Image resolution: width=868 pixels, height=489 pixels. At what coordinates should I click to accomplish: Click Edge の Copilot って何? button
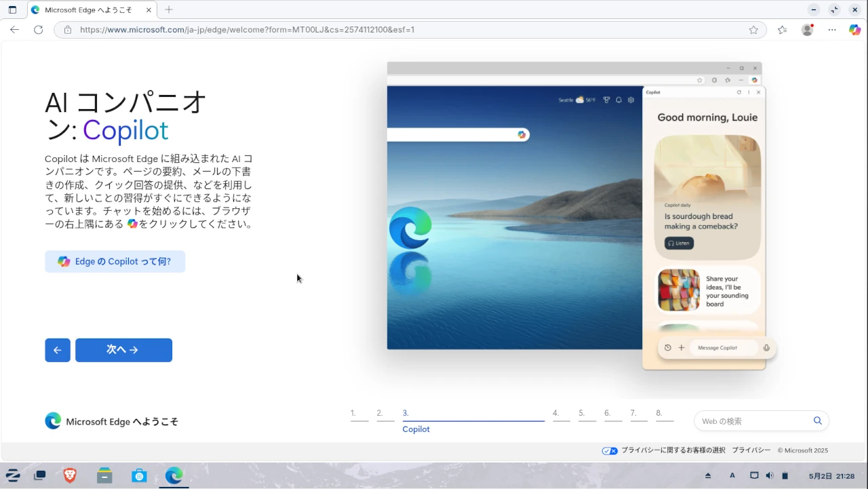[x=115, y=262]
